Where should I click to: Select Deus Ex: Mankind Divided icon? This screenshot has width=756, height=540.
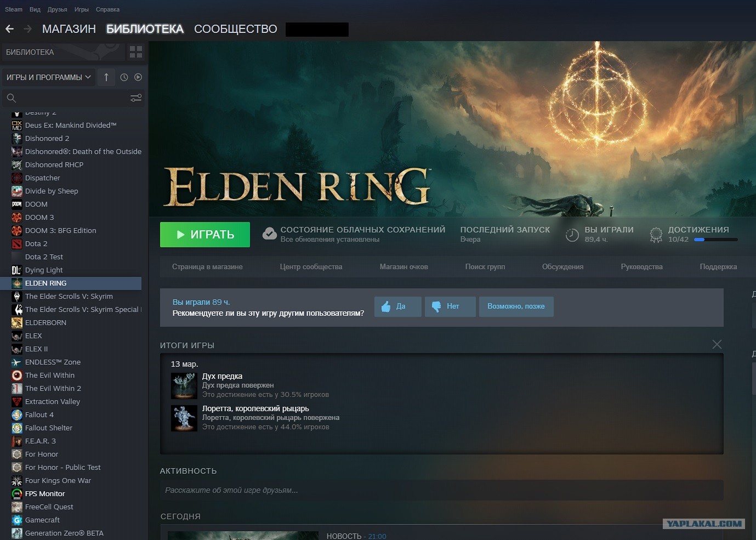[x=17, y=126]
